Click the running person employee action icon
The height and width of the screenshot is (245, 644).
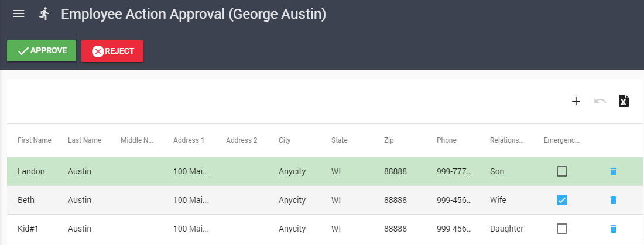coord(44,13)
